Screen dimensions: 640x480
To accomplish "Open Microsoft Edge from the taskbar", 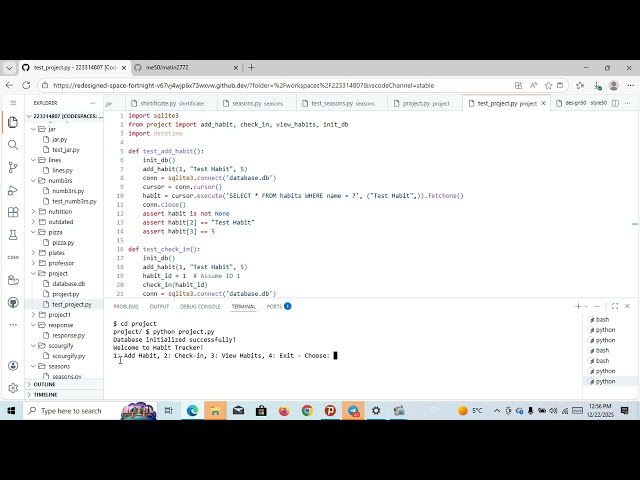I will coord(192,411).
